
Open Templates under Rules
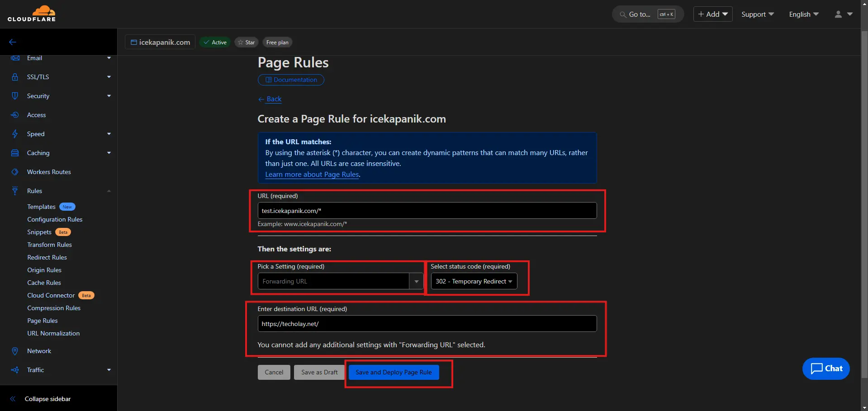42,207
